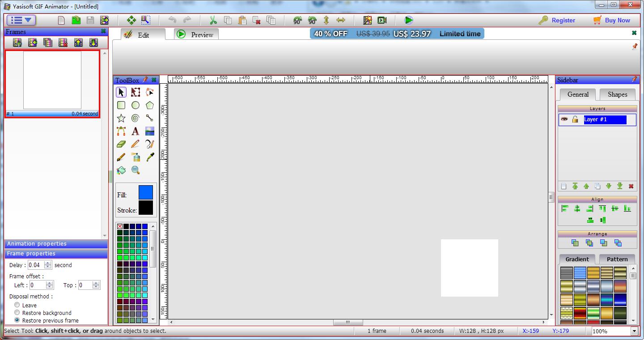Pick the Eraser tool

coord(121,144)
